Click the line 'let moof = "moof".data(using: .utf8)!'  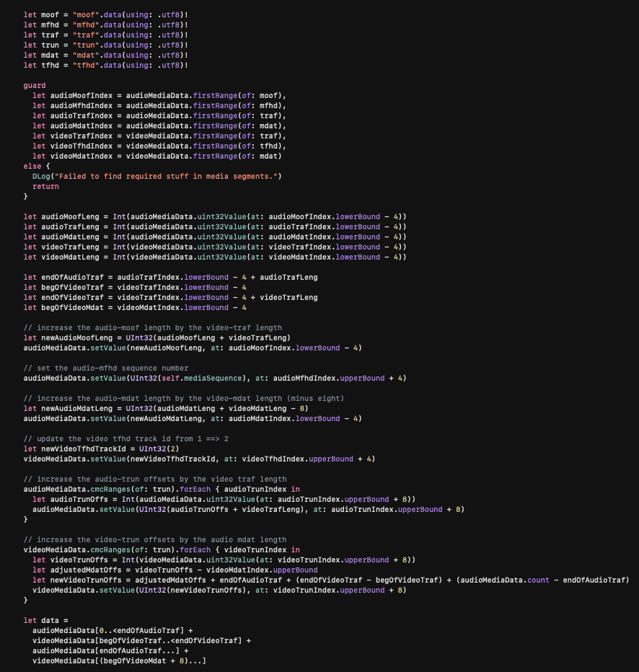tap(106, 15)
